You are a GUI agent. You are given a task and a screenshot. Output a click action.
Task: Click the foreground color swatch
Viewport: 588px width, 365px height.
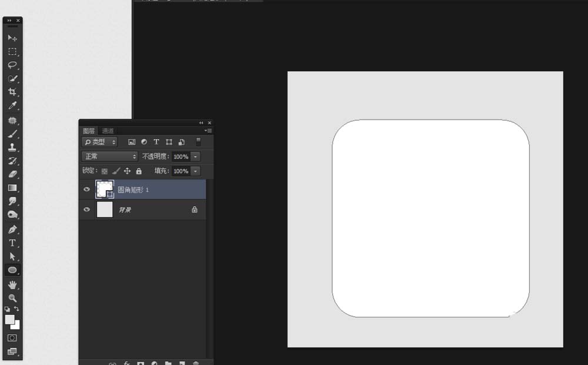[x=9, y=319]
